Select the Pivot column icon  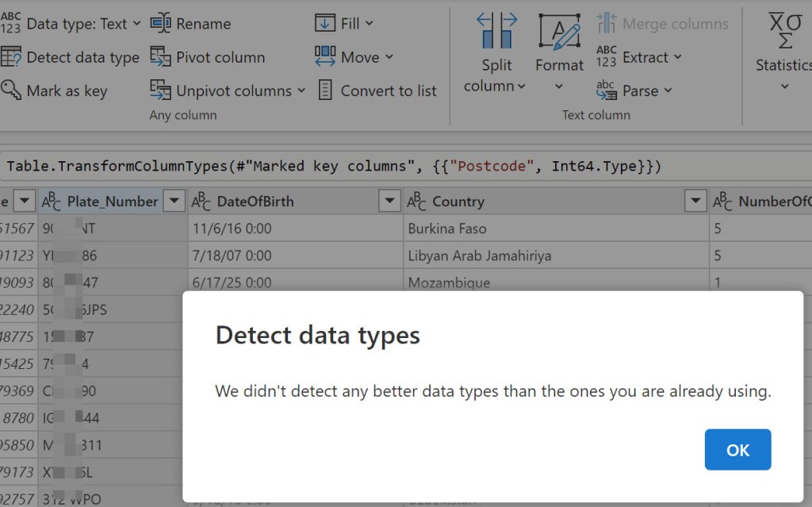161,57
